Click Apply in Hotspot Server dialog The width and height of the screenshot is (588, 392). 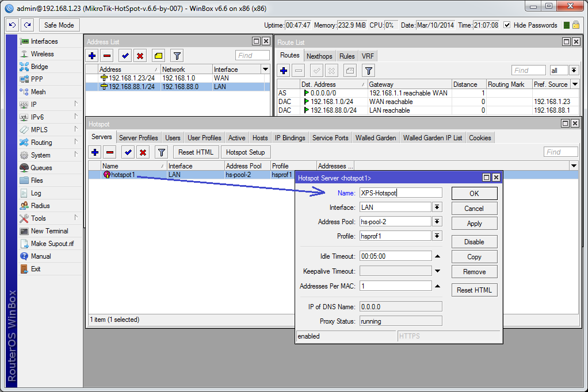tap(475, 224)
